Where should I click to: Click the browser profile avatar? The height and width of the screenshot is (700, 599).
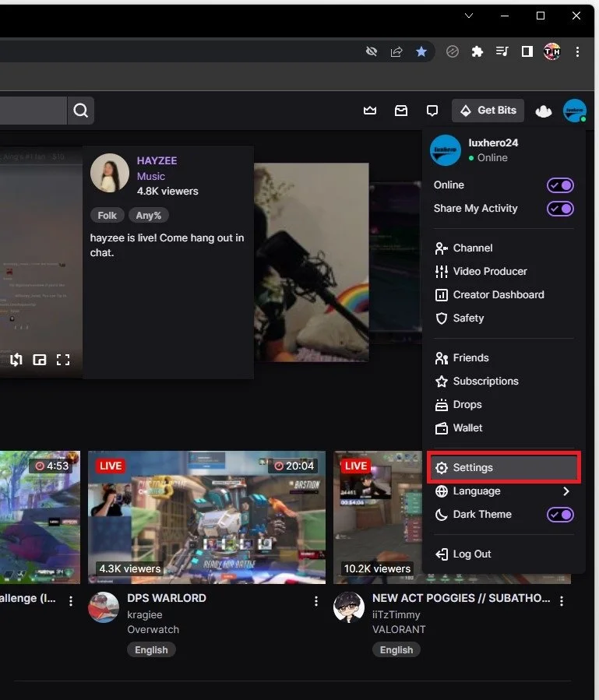pyautogui.click(x=552, y=52)
